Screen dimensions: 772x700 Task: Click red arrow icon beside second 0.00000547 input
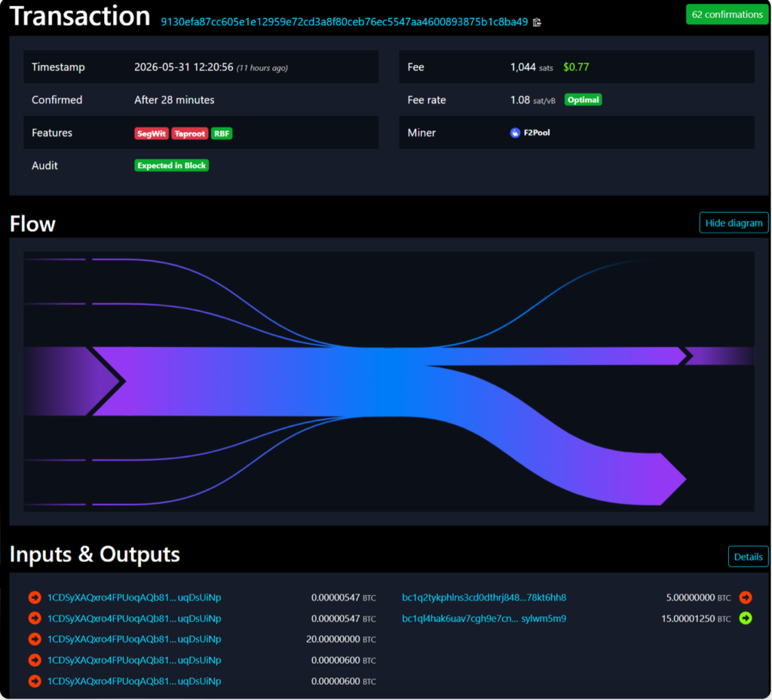point(35,619)
